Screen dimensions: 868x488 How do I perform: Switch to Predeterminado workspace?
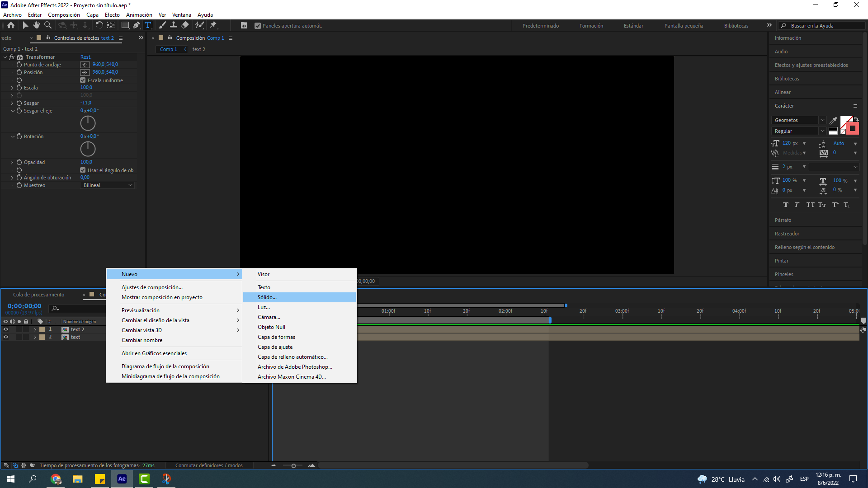pos(541,26)
